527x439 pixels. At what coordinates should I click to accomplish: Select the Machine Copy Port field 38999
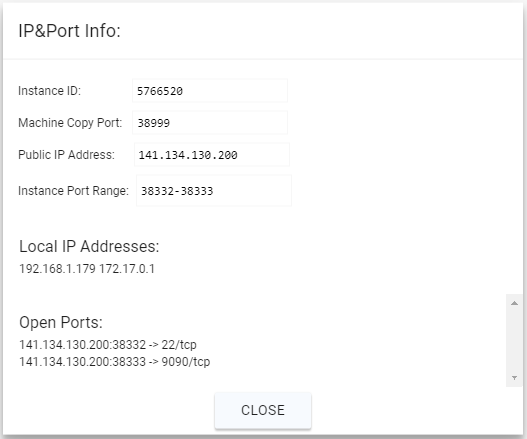pyautogui.click(x=210, y=123)
